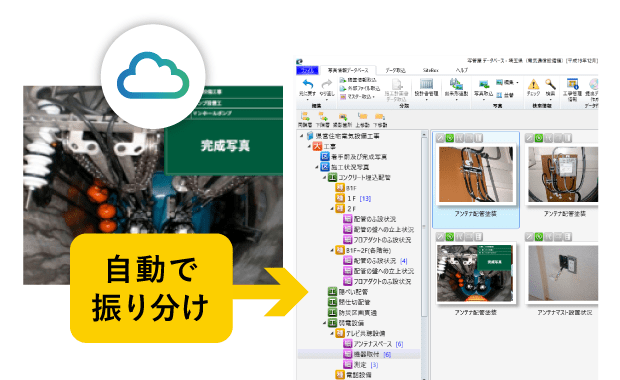
Task: Click the red 大 icon beside 工事
Action: pyautogui.click(x=317, y=146)
